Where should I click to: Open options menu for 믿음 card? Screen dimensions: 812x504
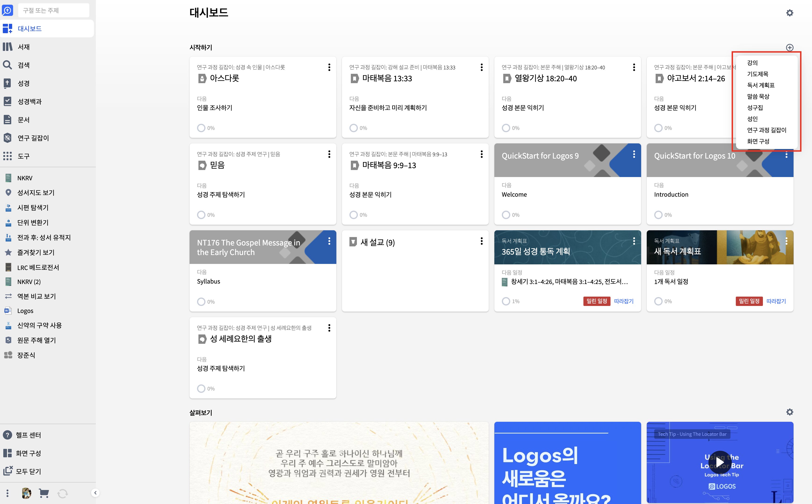(x=329, y=154)
